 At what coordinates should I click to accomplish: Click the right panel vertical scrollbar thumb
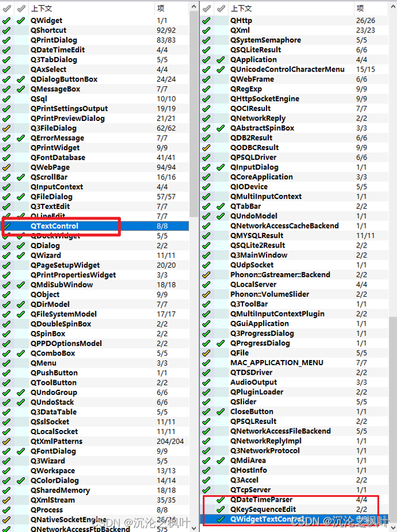coord(393,419)
